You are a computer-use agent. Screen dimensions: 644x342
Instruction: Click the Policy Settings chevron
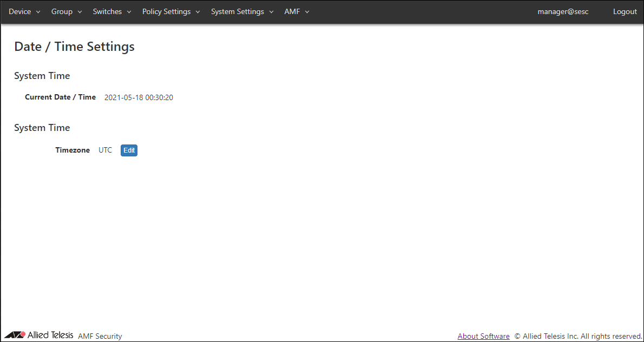(x=198, y=12)
